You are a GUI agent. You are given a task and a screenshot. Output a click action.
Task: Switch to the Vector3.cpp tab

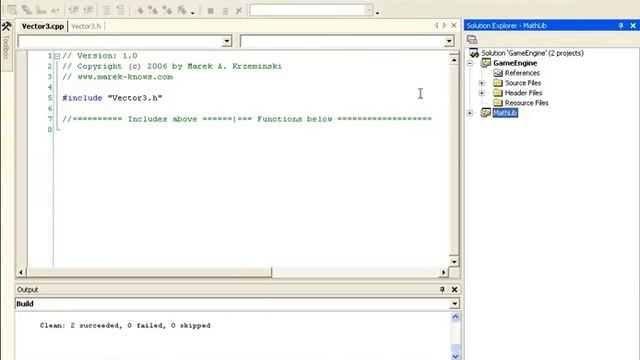click(42, 26)
